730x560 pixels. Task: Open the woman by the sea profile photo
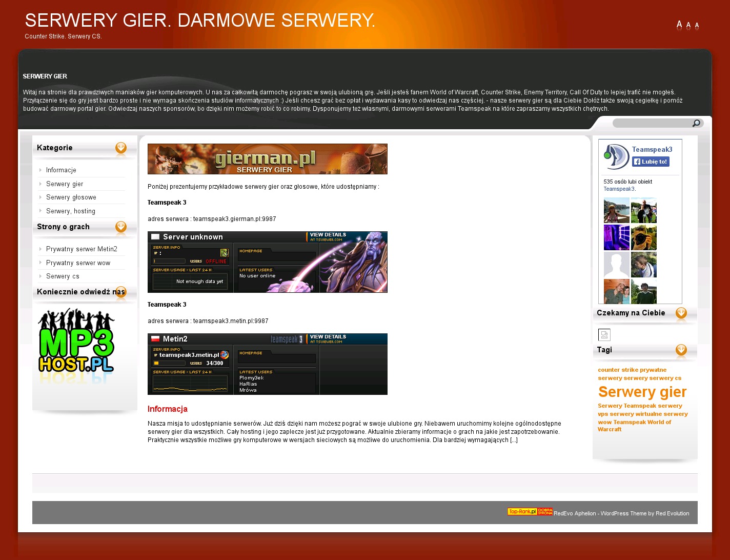tap(617, 210)
